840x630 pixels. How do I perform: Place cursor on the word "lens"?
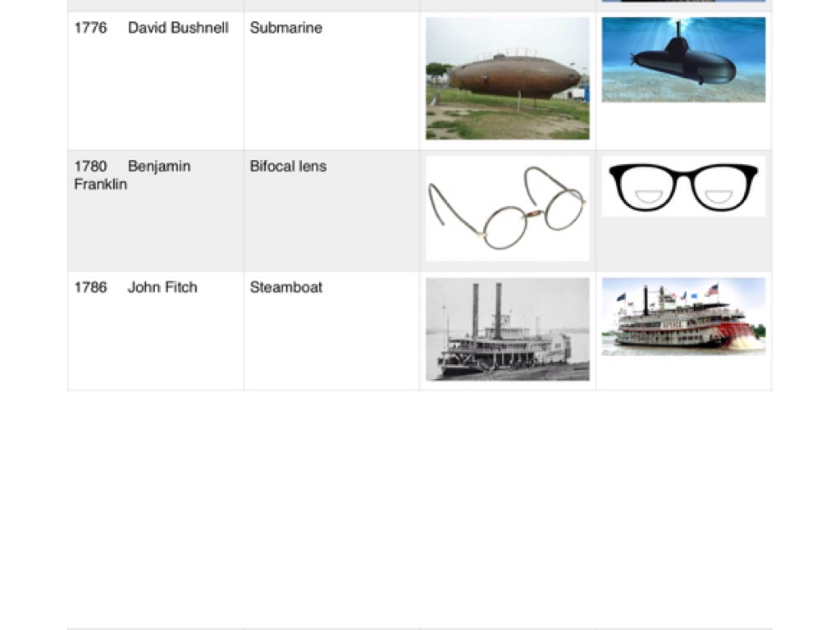click(312, 167)
